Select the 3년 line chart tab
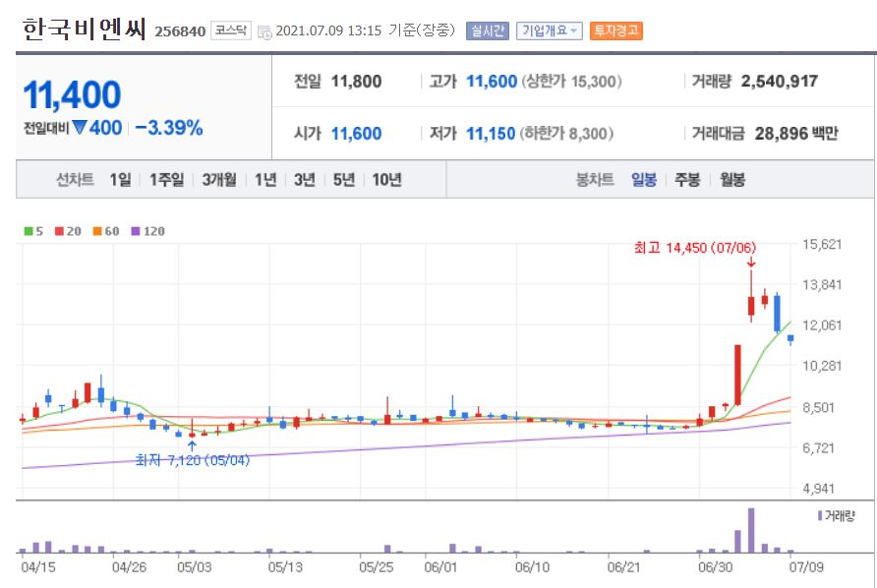The height and width of the screenshot is (588, 877). 305,180
